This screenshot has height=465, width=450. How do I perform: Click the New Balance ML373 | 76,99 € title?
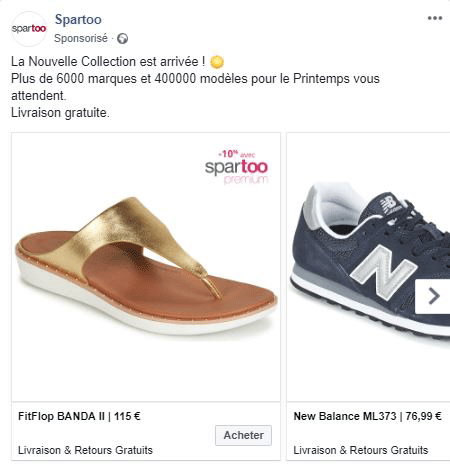(x=367, y=416)
